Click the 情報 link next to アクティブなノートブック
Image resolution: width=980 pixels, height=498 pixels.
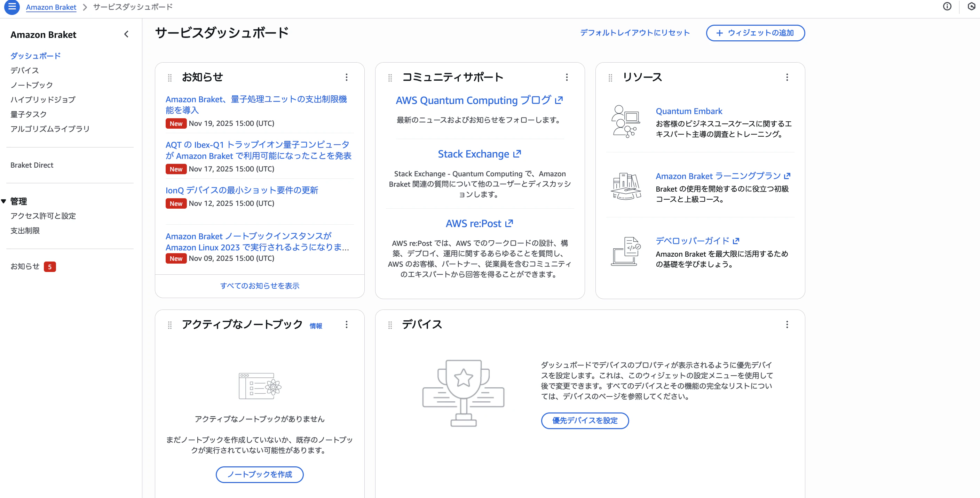[x=316, y=326]
